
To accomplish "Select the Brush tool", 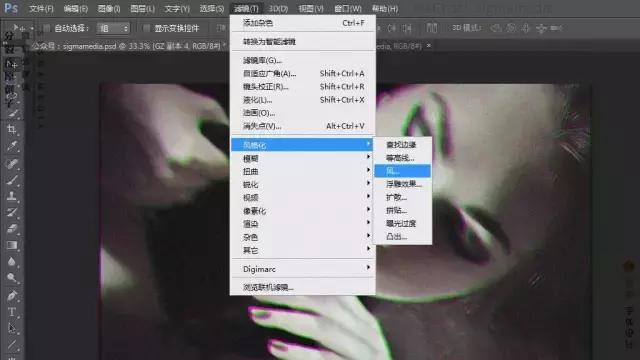I will click(x=12, y=180).
